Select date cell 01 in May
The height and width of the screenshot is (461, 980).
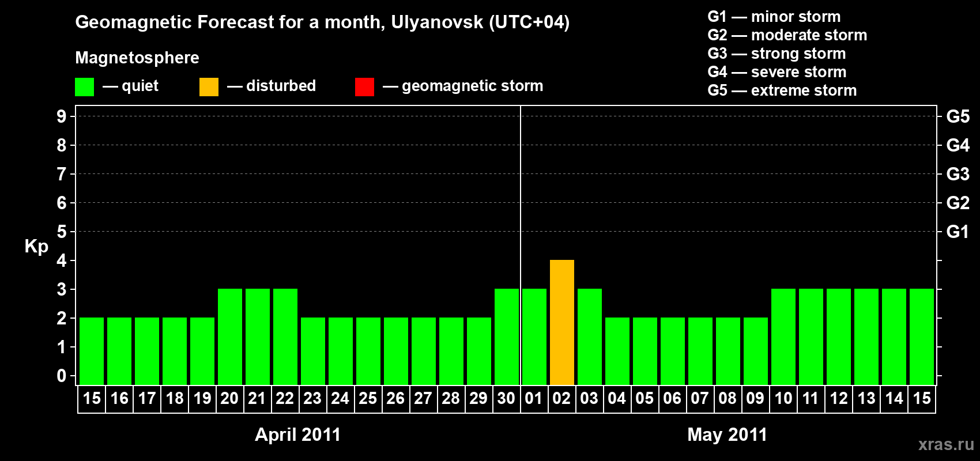pos(534,399)
